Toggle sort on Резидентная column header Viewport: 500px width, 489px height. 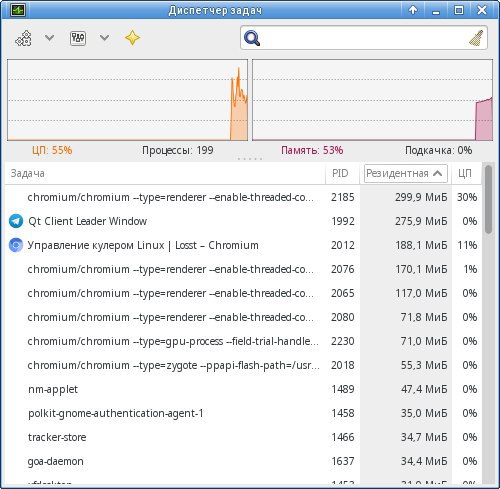point(406,173)
